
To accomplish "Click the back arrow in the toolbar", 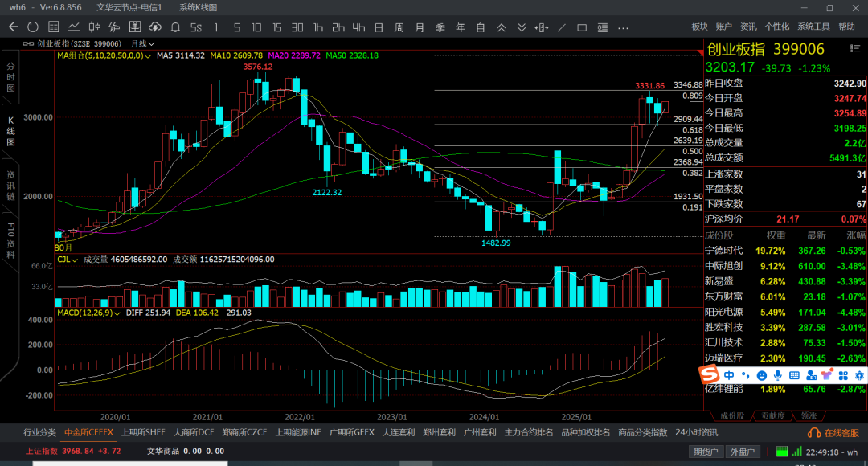I will [13, 27].
